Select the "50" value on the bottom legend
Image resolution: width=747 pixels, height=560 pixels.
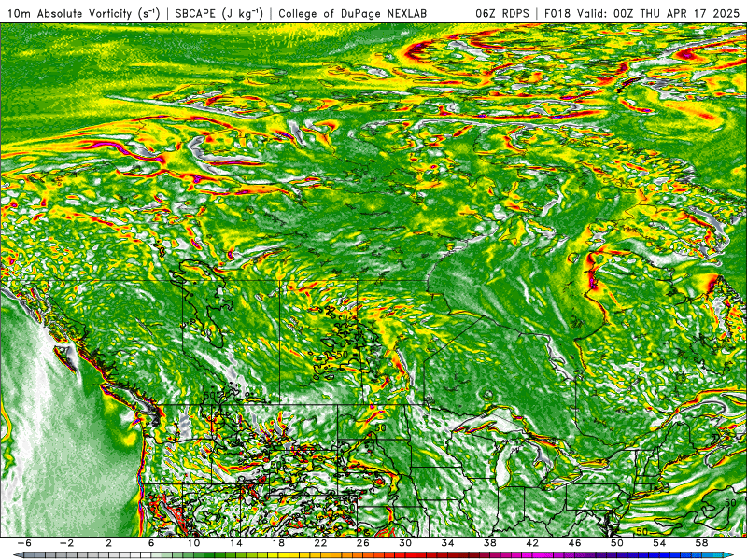tap(617, 543)
